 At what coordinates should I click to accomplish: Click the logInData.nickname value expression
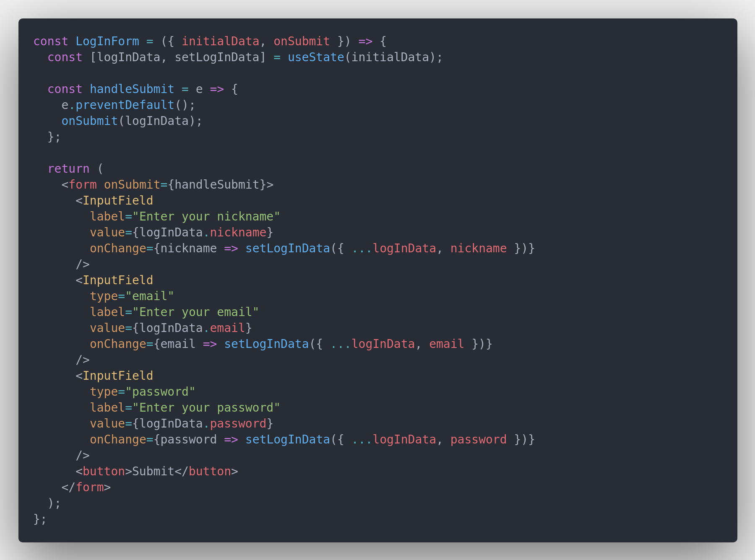pos(203,232)
